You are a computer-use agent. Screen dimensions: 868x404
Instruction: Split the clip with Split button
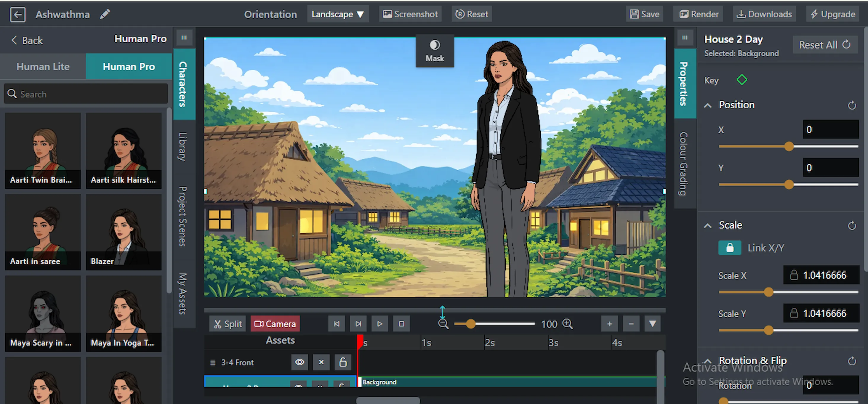(228, 324)
